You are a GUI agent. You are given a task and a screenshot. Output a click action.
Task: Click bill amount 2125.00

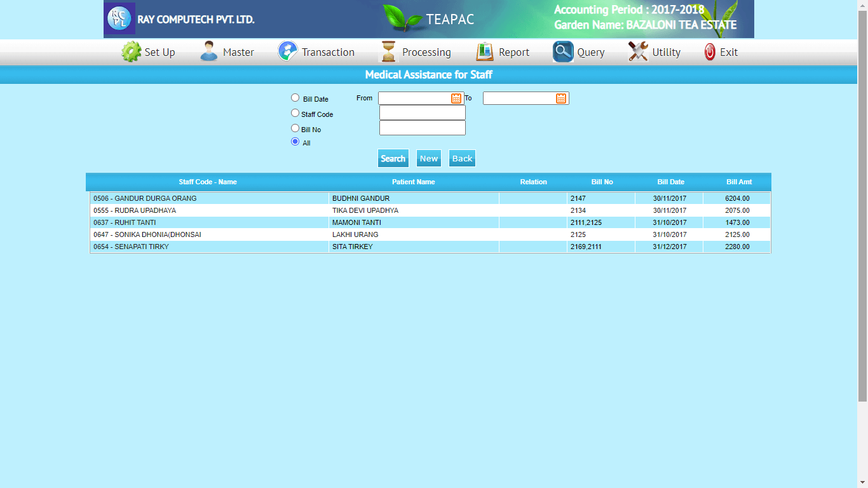pyautogui.click(x=737, y=234)
